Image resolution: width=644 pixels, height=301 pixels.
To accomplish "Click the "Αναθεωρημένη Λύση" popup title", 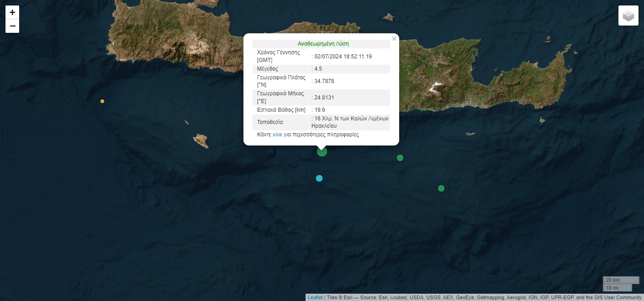I will click(323, 44).
